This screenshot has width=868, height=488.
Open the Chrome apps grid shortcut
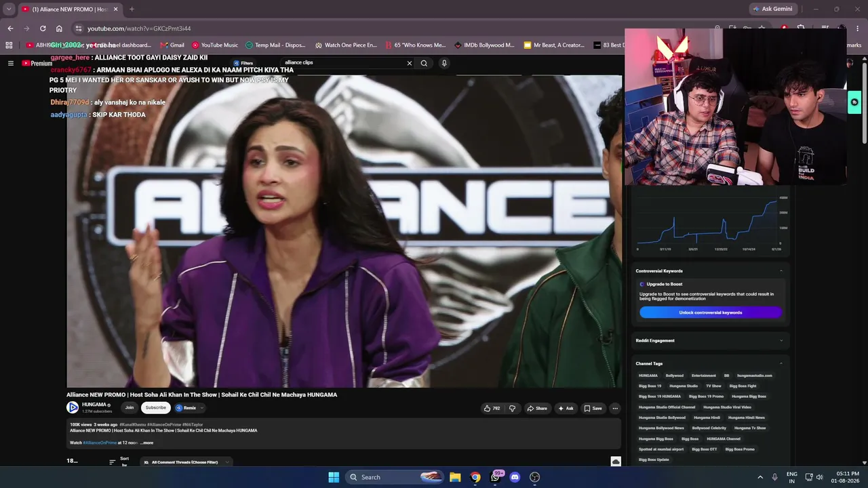[x=9, y=45]
